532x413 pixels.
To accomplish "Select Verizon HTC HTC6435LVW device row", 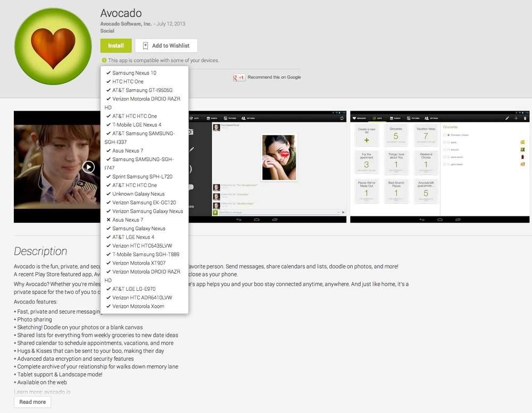I will click(139, 246).
